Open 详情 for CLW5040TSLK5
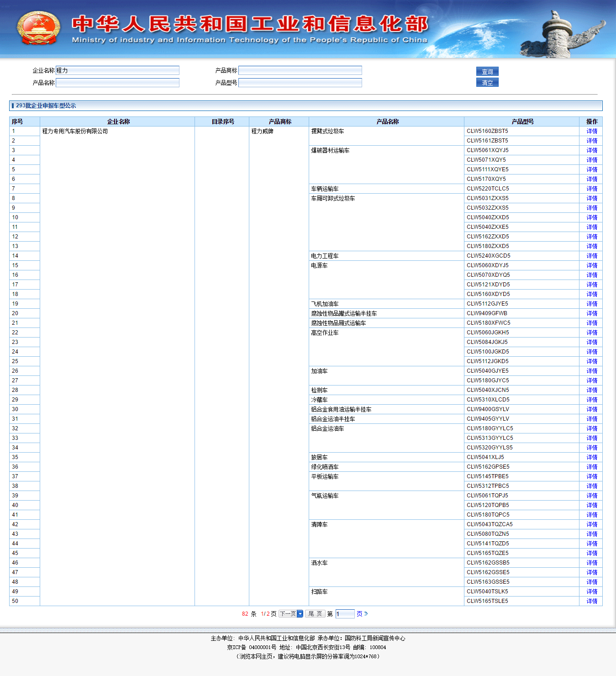 click(x=592, y=591)
